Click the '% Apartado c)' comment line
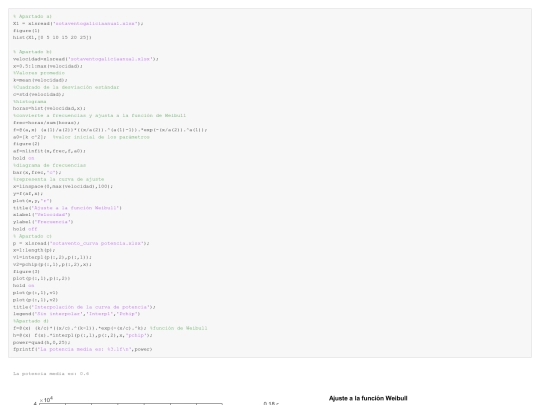 32,236
